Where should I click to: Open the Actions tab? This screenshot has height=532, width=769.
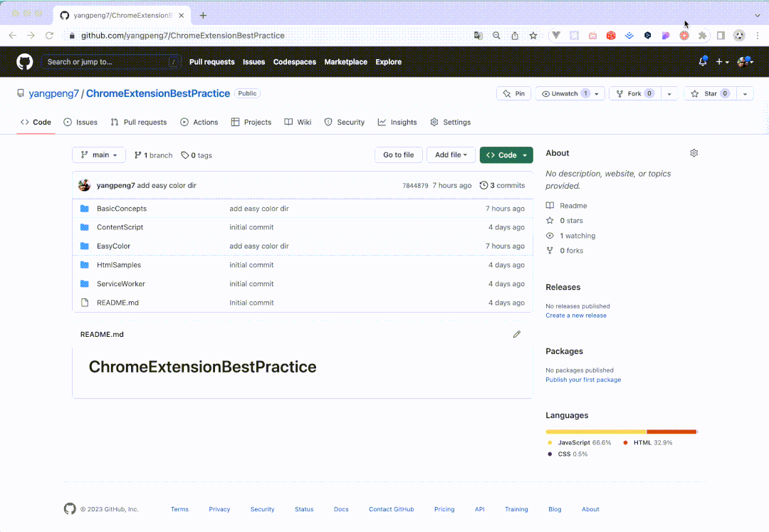coord(199,122)
